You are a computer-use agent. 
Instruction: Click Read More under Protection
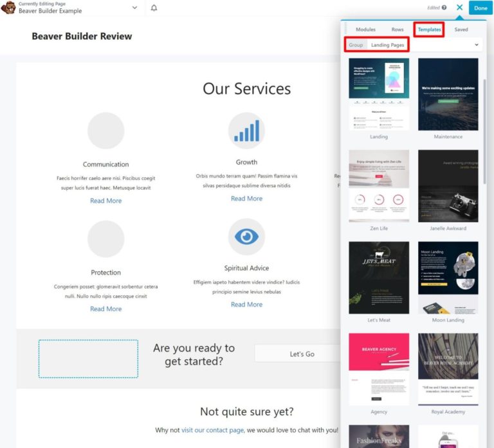click(x=106, y=309)
